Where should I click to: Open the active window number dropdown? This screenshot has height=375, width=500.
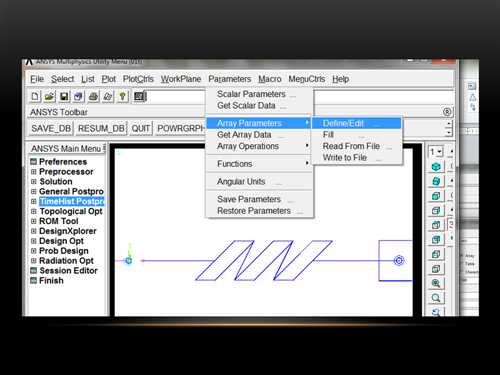[436, 152]
